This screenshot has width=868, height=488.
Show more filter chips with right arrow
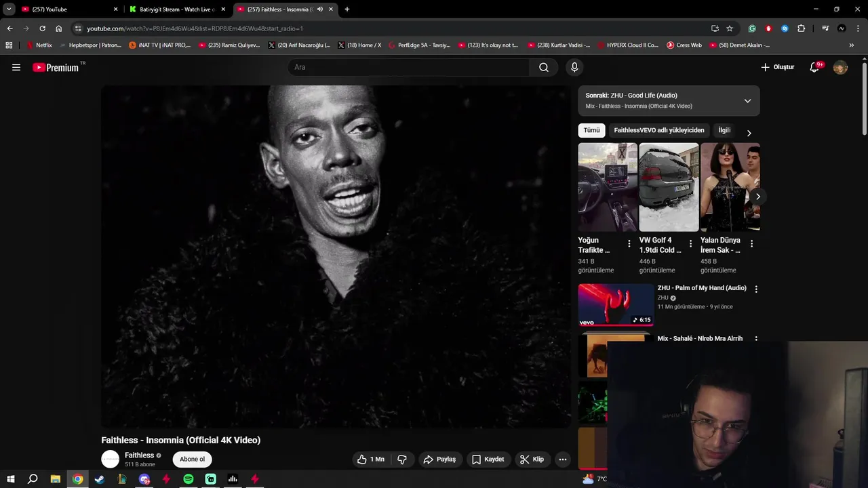[749, 133]
